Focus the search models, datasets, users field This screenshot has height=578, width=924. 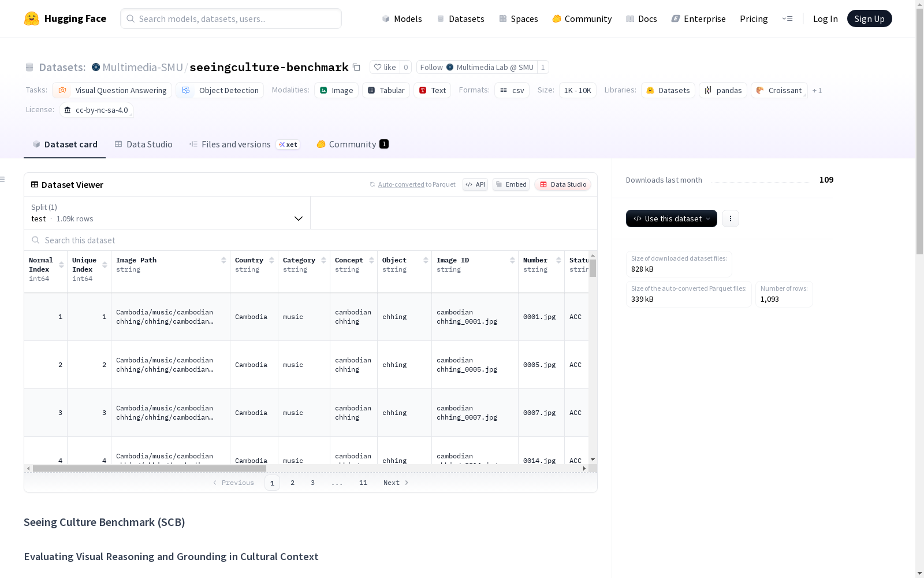[231, 18]
